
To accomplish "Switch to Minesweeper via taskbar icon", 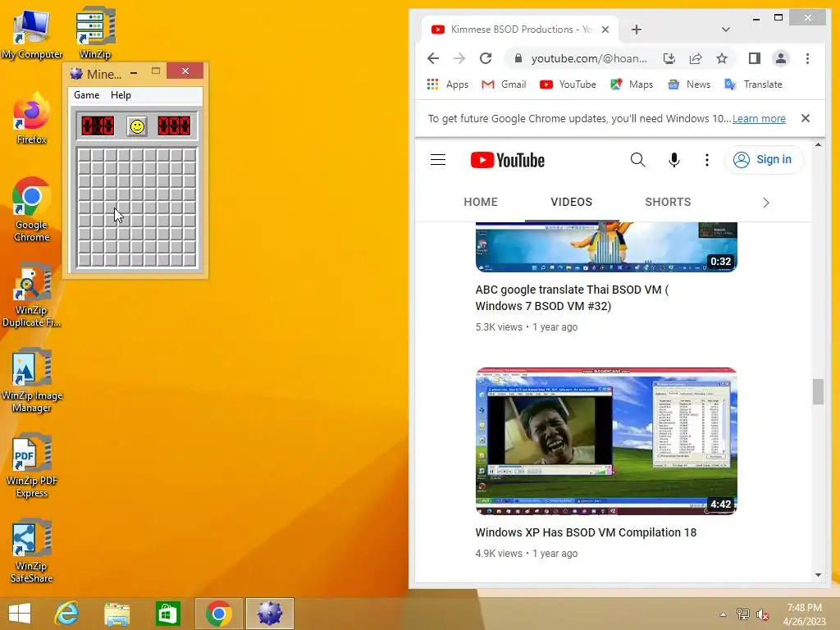I will [269, 614].
